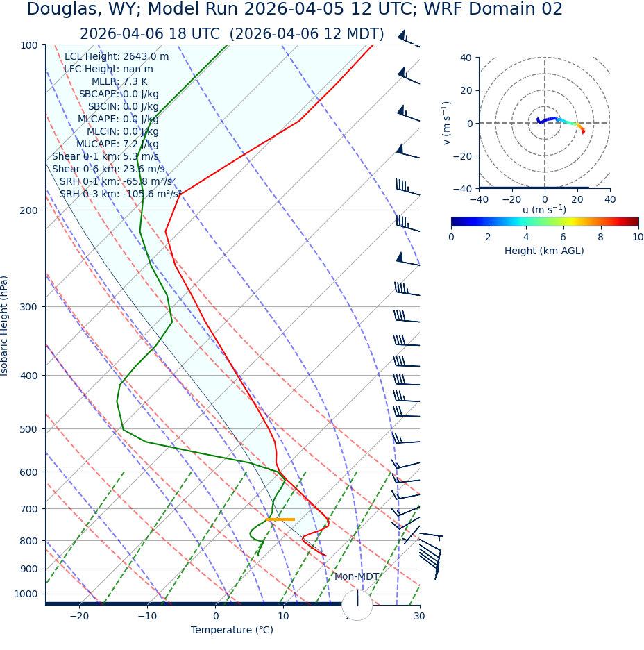This screenshot has height=650, width=644.
Task: Click the dark blue end of the height colorbar
Action: [455, 222]
